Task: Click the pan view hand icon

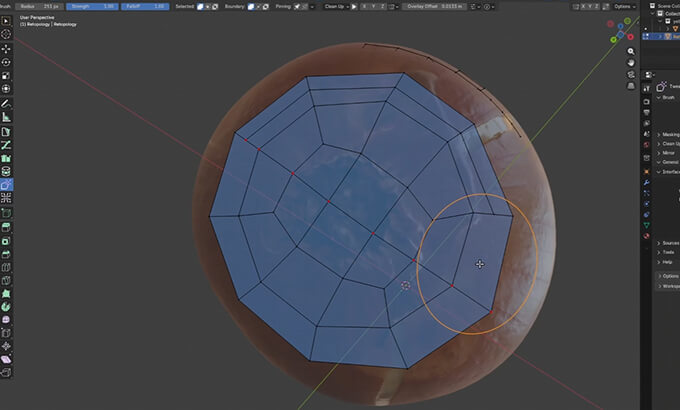Action: pyautogui.click(x=631, y=64)
